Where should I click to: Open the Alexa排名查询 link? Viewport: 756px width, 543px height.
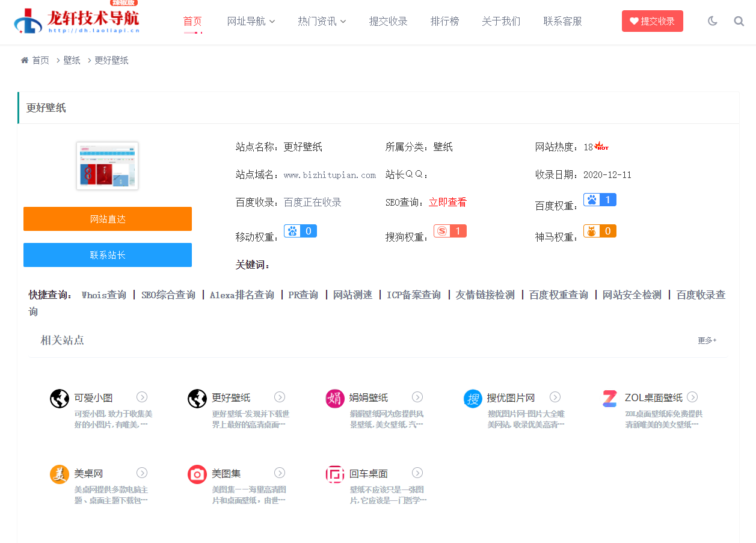coord(242,295)
